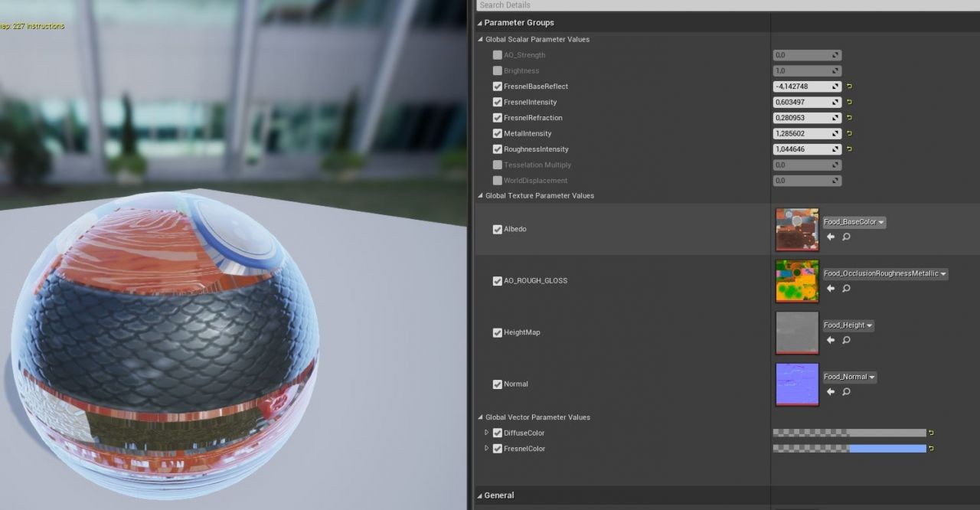Browse to Food_BaseColor asset with the magnifier icon
980x510 pixels.
[846, 237]
